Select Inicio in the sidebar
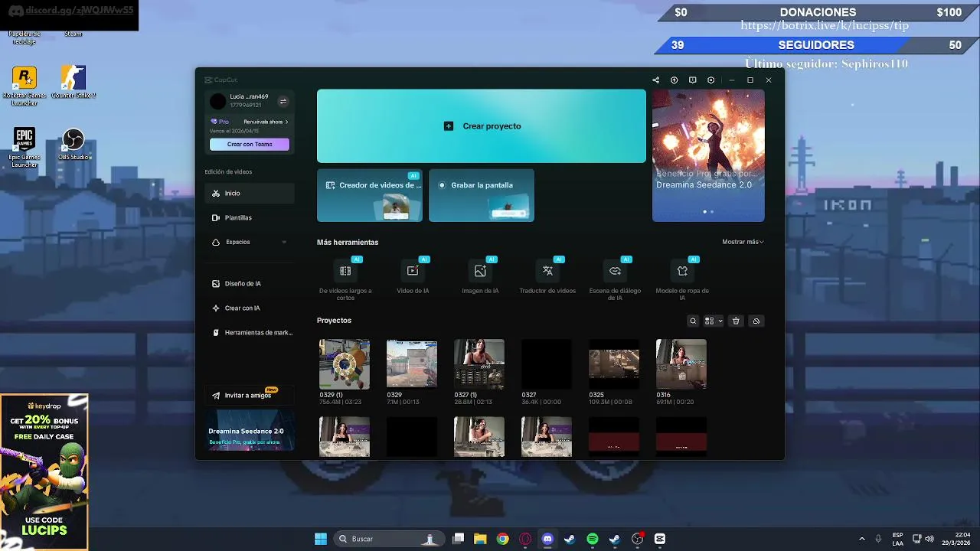The height and width of the screenshot is (551, 980). pos(250,194)
